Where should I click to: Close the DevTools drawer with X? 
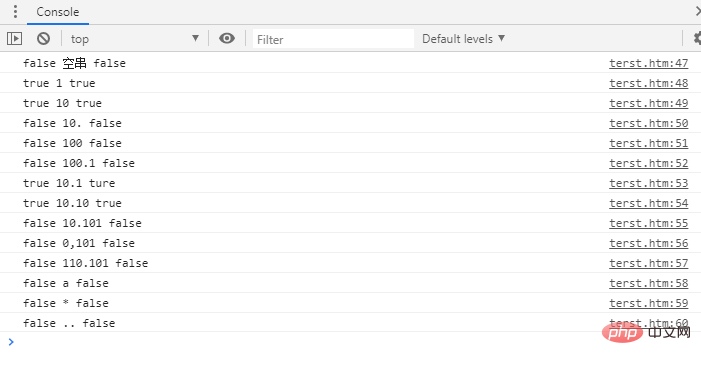(698, 11)
